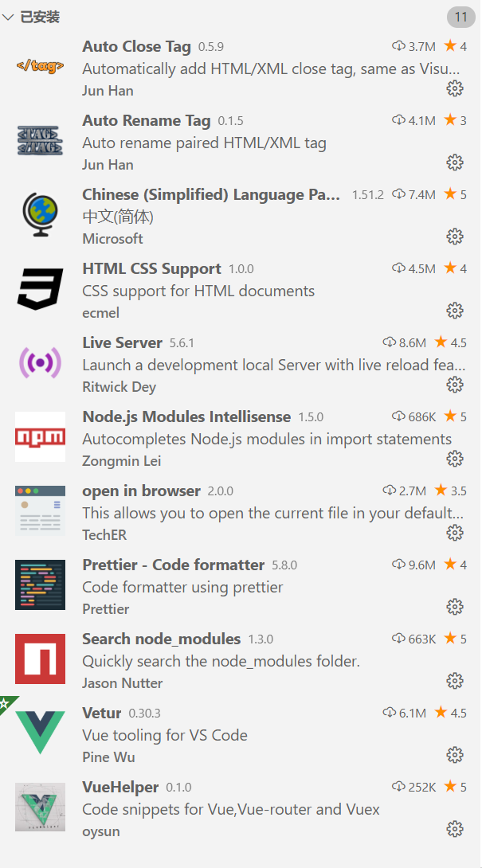This screenshot has height=868, width=482.
Task: Click 'Code formatter using prettier' description
Action: [x=182, y=588]
